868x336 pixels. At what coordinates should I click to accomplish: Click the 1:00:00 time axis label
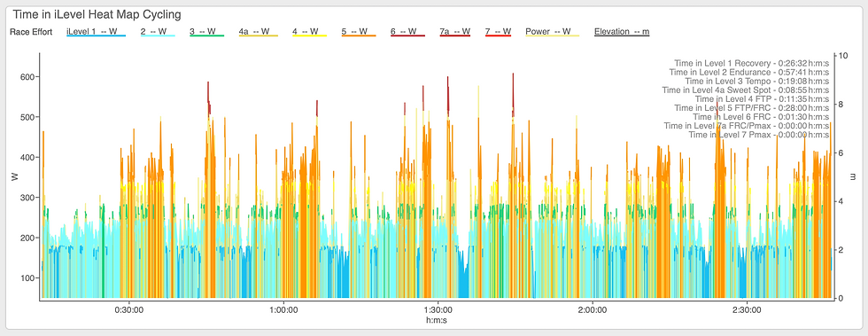tap(284, 310)
